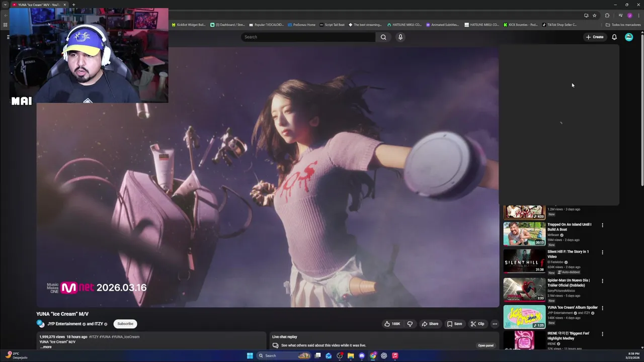Viewport: 644px width, 362px height.
Task: Open the Script Tail Beat bookmark
Action: [x=332, y=25]
